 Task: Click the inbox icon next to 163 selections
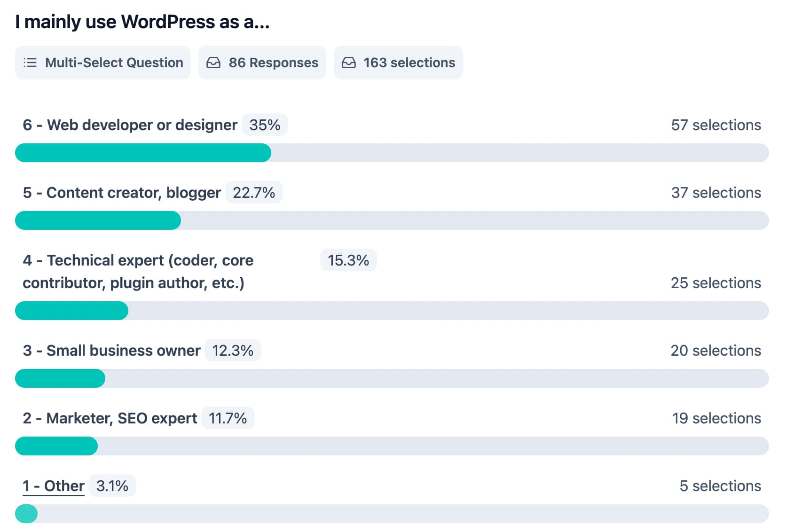click(349, 63)
